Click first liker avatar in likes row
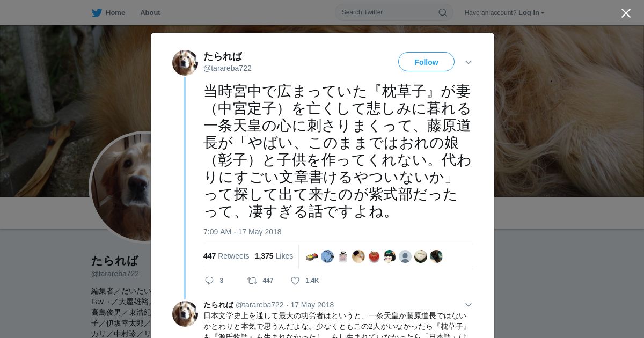The height and width of the screenshot is (338, 644). tap(312, 256)
